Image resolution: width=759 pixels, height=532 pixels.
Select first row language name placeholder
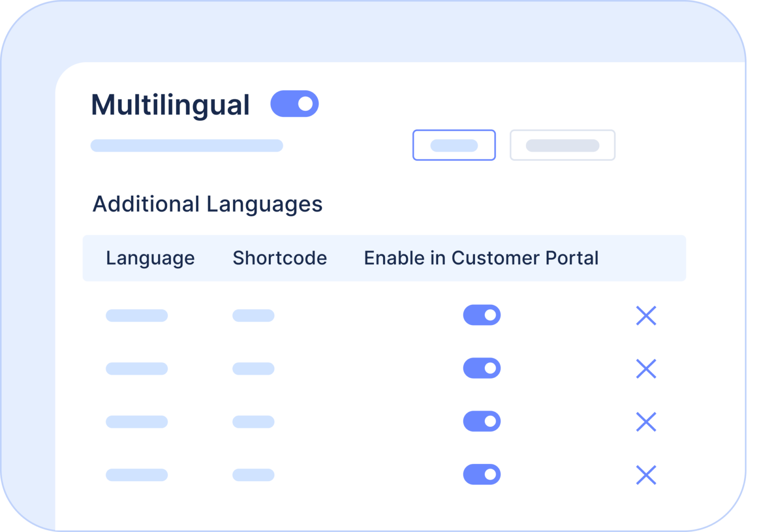137,316
